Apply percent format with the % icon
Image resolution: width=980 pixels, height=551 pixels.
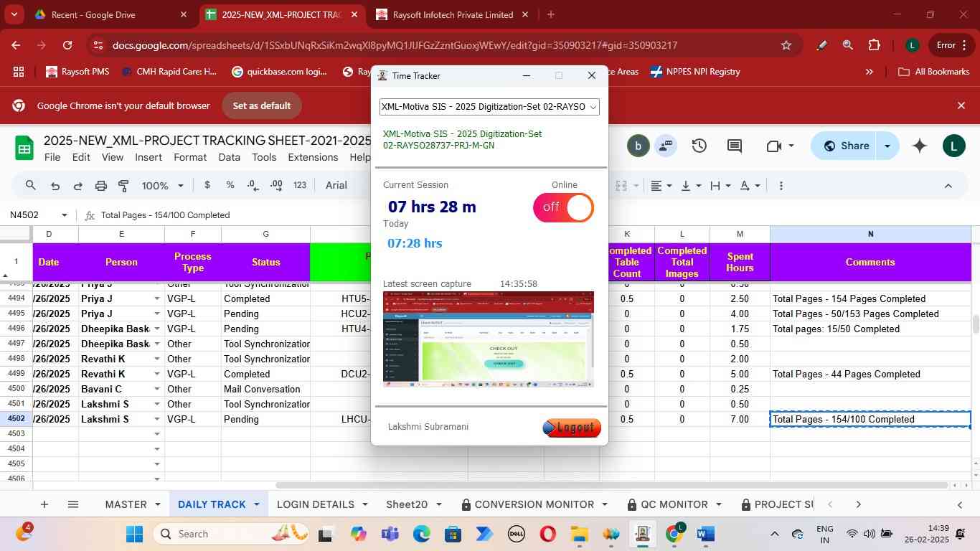(230, 185)
